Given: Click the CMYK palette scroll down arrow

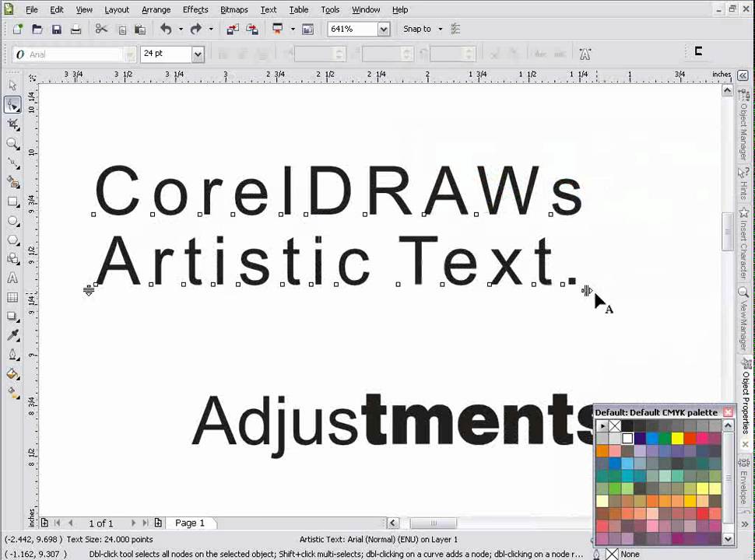Looking at the screenshot, I should click(x=728, y=539).
